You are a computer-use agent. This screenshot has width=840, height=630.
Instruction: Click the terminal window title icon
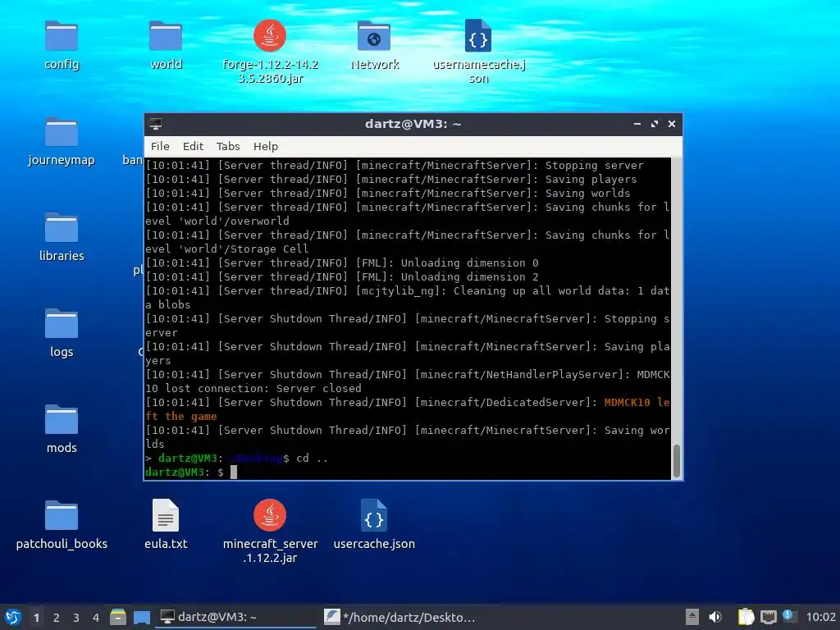pos(156,124)
